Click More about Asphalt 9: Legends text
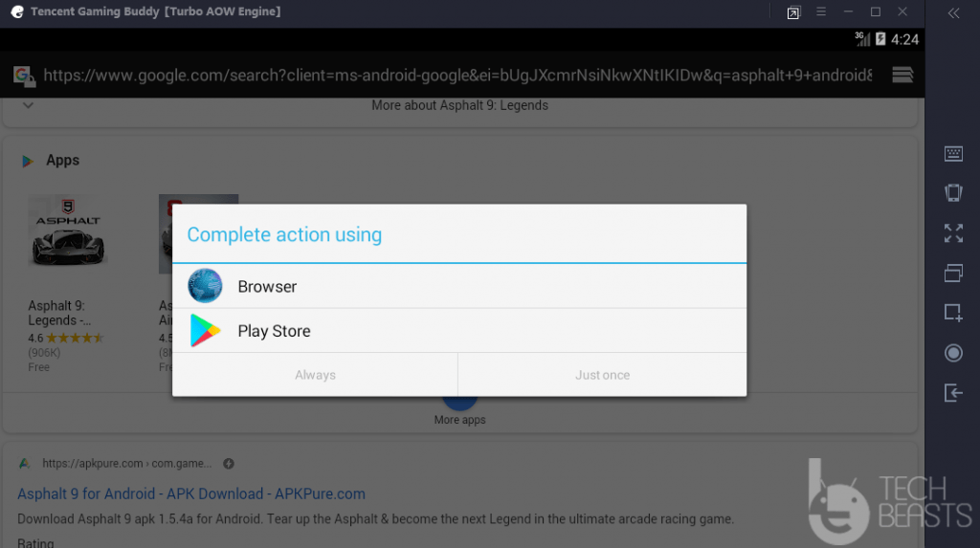The image size is (980, 548). pos(459,105)
